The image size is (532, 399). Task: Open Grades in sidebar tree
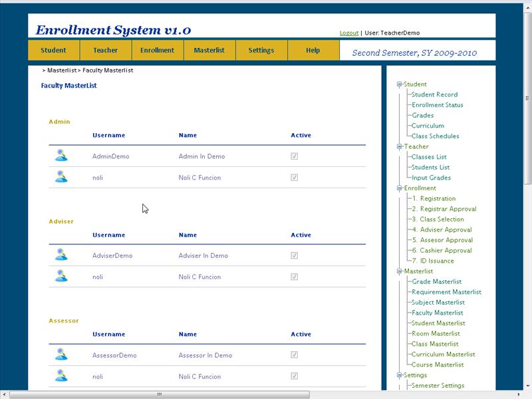tap(423, 115)
